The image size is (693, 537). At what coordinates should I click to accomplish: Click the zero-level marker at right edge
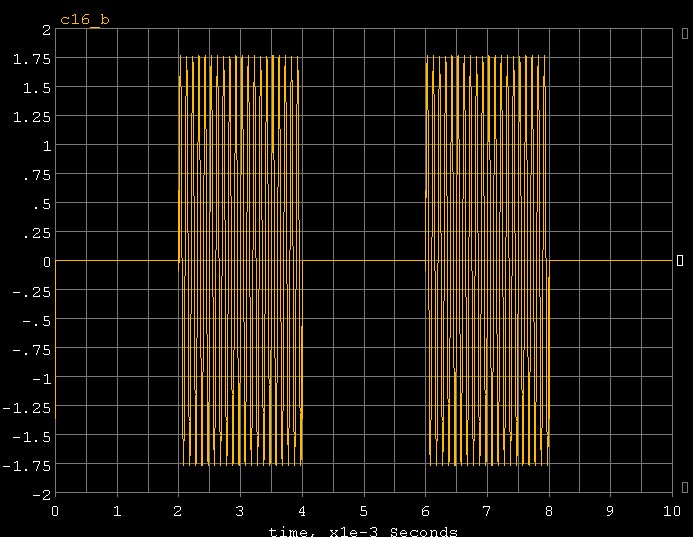pyautogui.click(x=680, y=261)
